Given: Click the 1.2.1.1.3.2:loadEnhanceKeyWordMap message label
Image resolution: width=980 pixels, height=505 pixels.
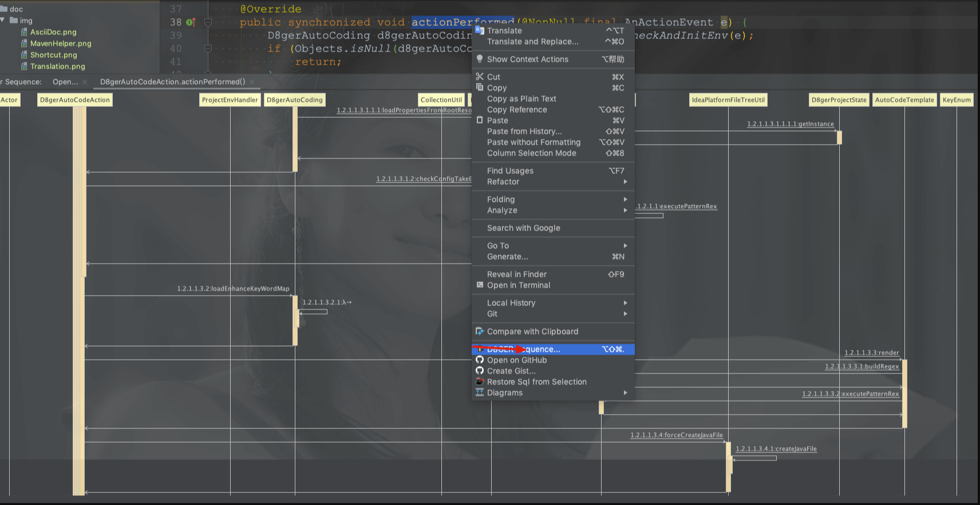Looking at the screenshot, I should point(234,289).
